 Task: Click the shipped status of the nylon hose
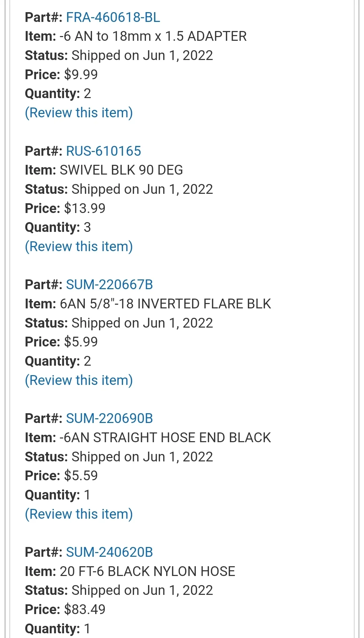[119, 591]
